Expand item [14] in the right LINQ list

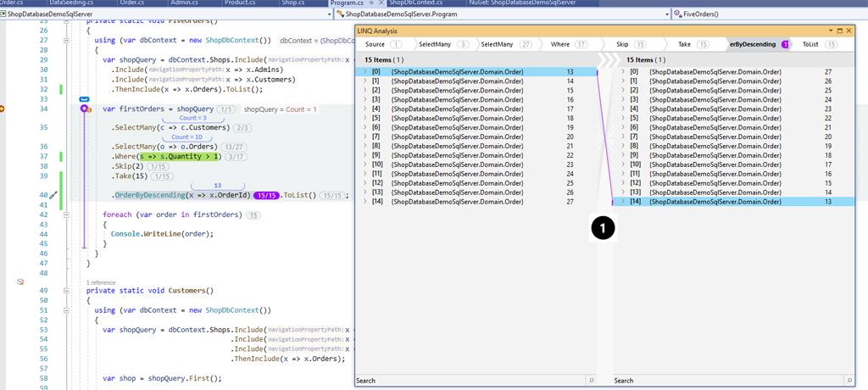point(623,202)
